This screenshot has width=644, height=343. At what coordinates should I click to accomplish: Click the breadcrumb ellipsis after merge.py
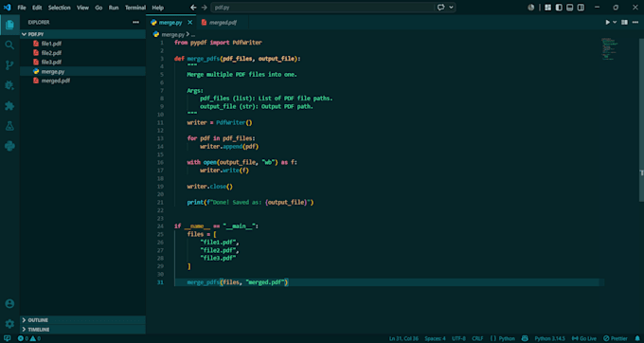(x=193, y=34)
